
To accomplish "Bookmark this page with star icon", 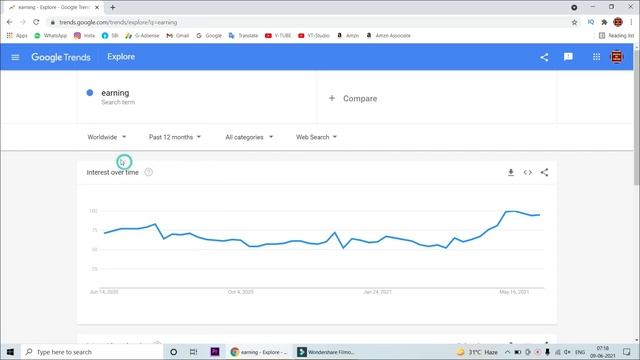I will pyautogui.click(x=574, y=22).
